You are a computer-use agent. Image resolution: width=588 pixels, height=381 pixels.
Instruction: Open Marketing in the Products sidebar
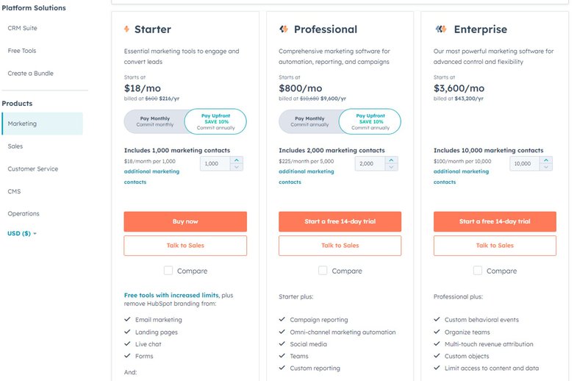(x=23, y=124)
